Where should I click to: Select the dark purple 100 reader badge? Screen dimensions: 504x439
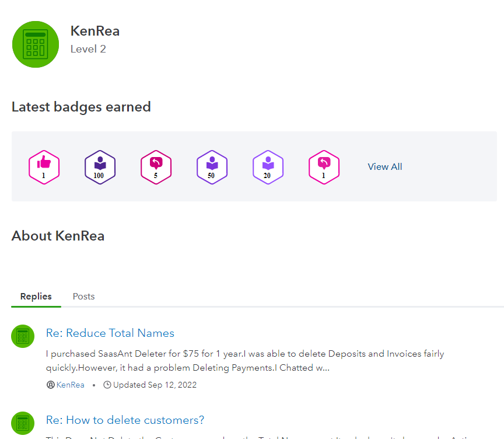(100, 167)
